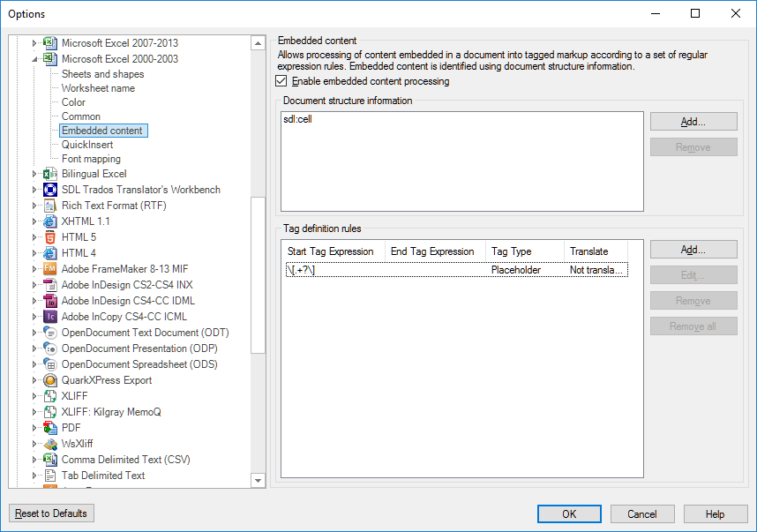Click the Adobe FrameMaker 8-13 MIF icon
Screen dimensions: 757x532
tap(50, 269)
